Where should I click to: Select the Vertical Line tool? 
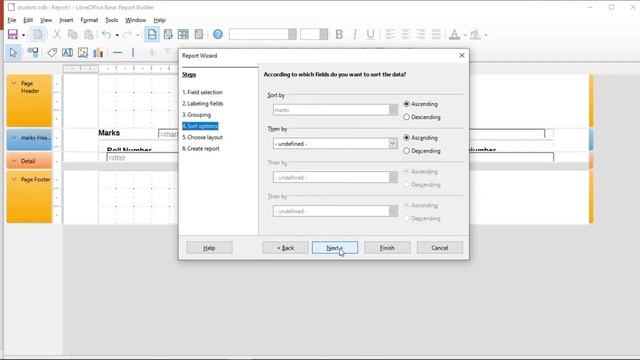(133, 53)
